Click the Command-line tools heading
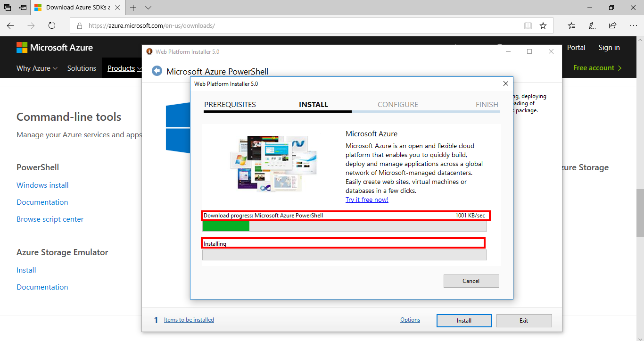 pyautogui.click(x=69, y=117)
